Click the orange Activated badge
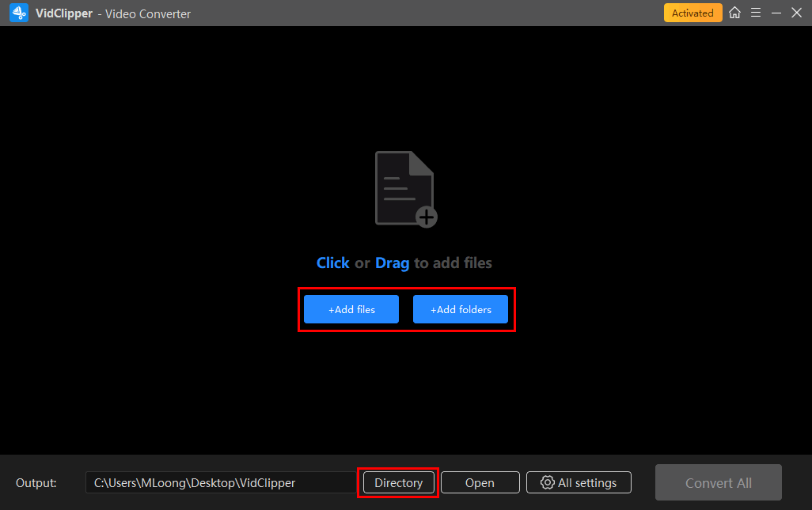 692,13
